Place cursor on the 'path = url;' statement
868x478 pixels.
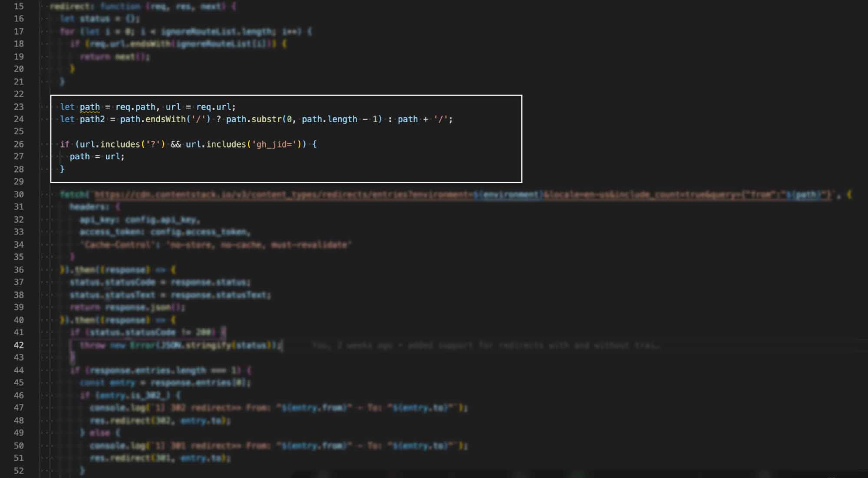point(97,157)
